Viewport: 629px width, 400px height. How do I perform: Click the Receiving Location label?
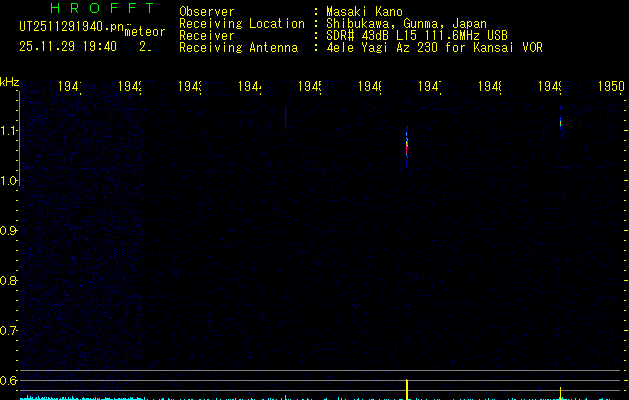(242, 24)
